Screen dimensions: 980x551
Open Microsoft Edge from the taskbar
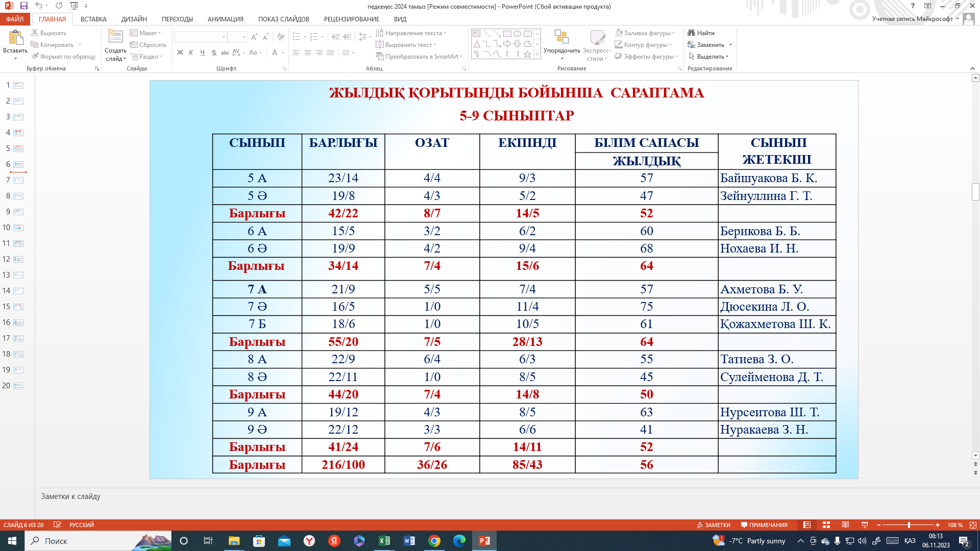pyautogui.click(x=459, y=541)
